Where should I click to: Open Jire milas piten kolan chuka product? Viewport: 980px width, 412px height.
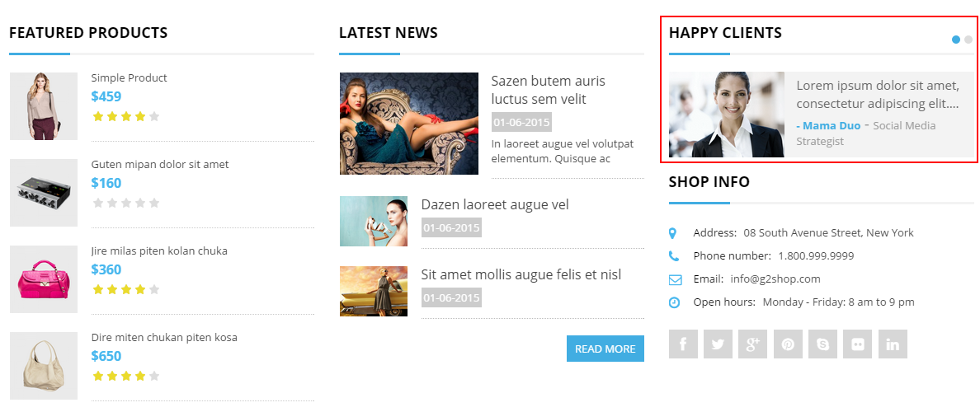(159, 251)
